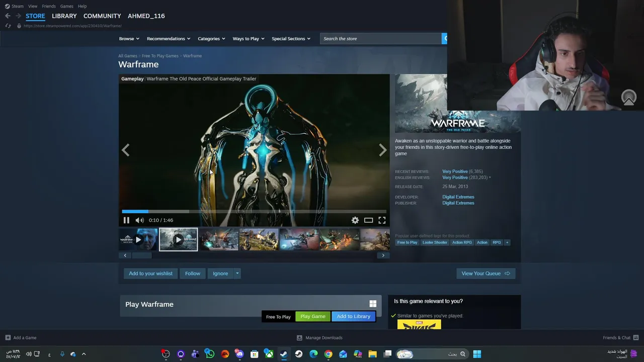Open Manage Downloads icon
The image size is (644, 362).
299,338
